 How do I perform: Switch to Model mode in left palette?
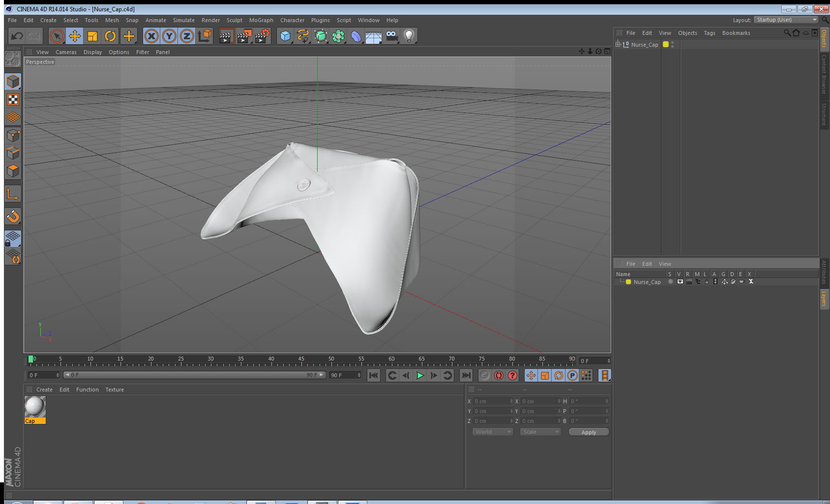pyautogui.click(x=13, y=82)
